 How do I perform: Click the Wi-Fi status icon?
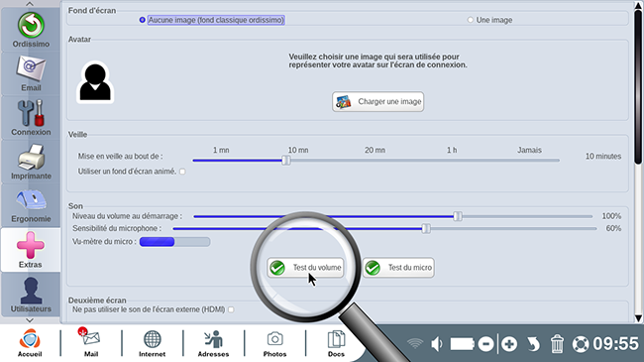pos(415,343)
